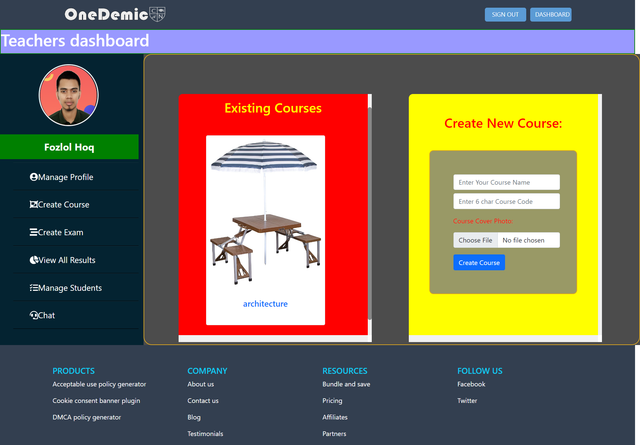Open Acceptable use policy generator link
This screenshot has height=445, width=640.
[x=99, y=384]
